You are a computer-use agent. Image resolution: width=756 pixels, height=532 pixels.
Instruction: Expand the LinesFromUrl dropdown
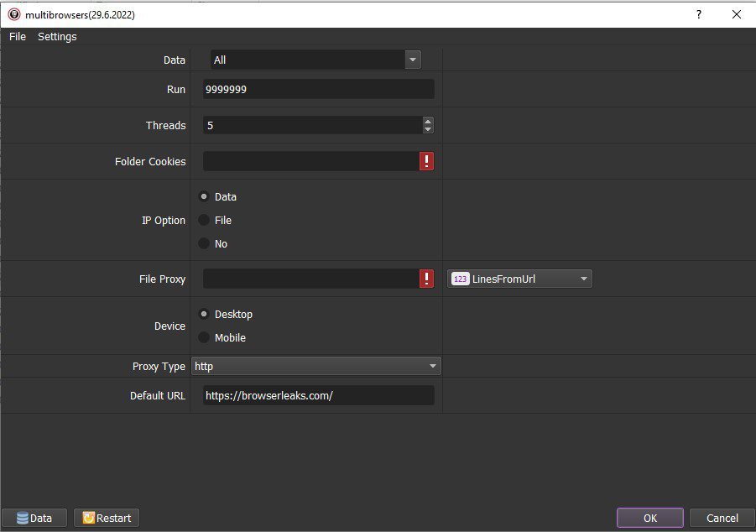click(x=519, y=279)
